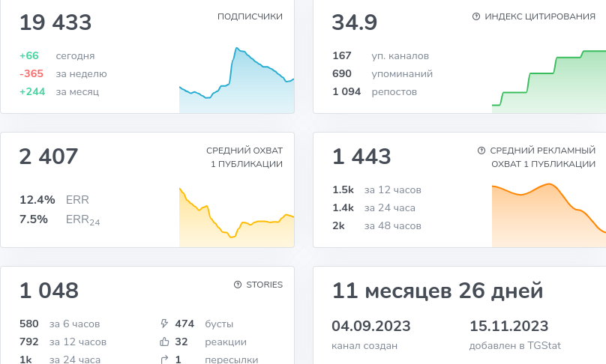This screenshot has height=364, width=606.
Task: Click the ИНДЕКС ЦИТИРОВАНИЯ title
Action: point(540,16)
